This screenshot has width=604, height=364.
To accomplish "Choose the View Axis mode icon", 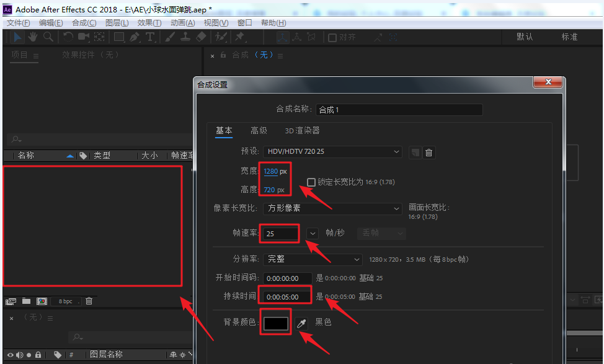I will [311, 37].
